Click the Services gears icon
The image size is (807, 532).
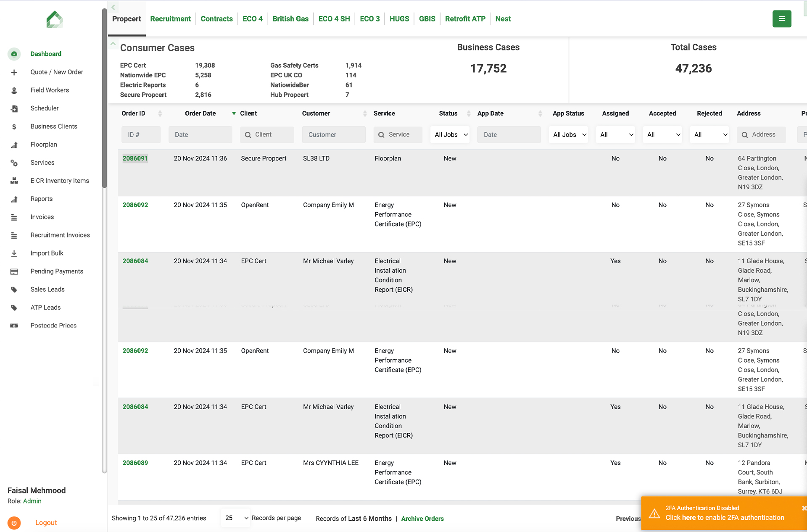14,163
